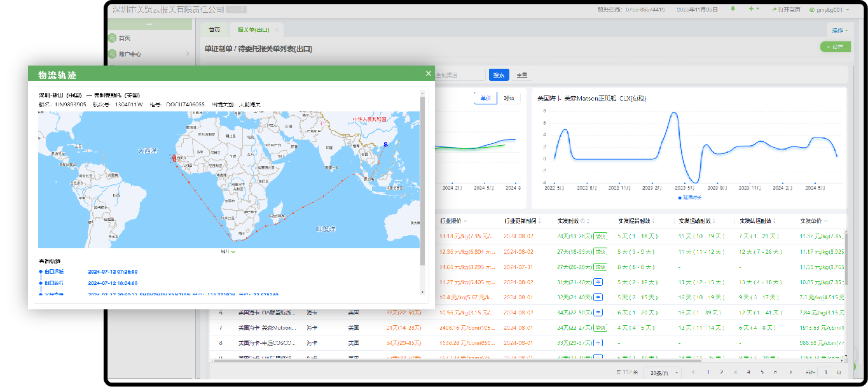The image size is (868, 387).
Task: Click the blue origin pin near Shenzhen
Action: pos(385,144)
